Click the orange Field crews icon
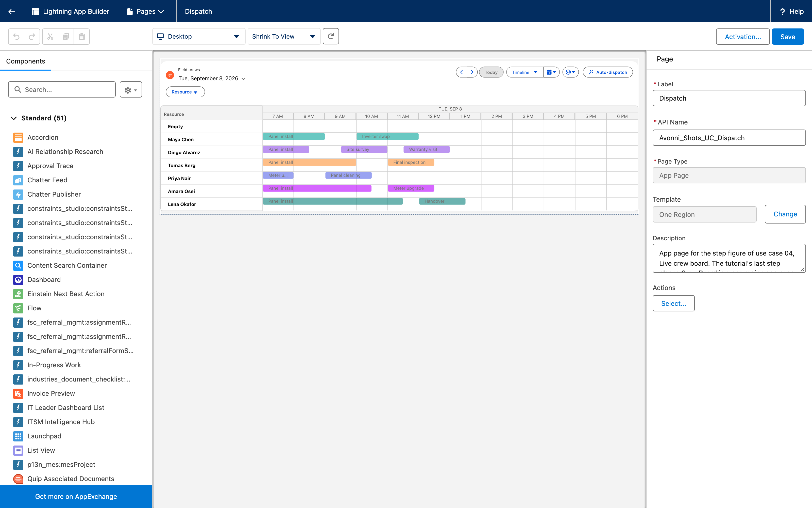This screenshot has height=508, width=812. click(170, 75)
